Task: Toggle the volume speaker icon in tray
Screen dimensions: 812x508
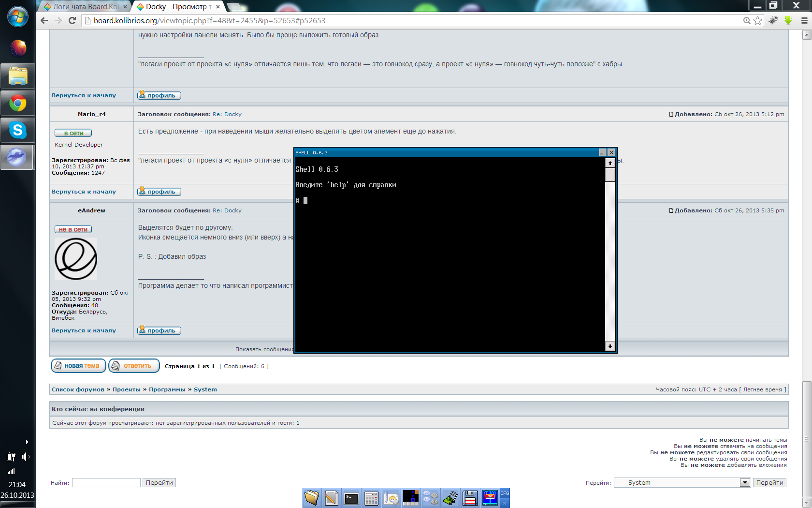Action: tap(26, 457)
